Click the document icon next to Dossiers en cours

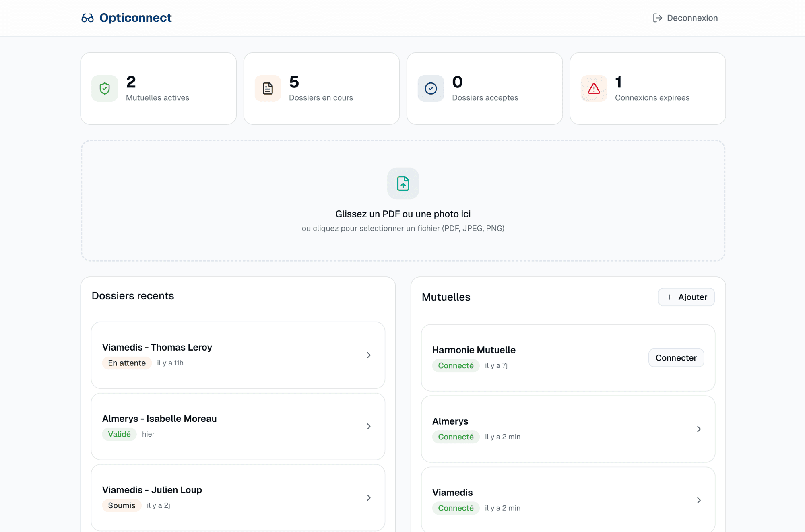click(x=267, y=88)
